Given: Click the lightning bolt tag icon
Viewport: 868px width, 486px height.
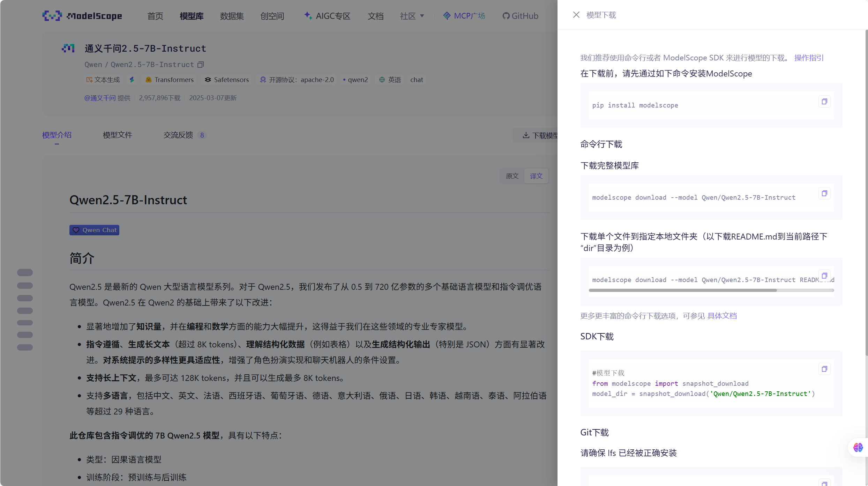Looking at the screenshot, I should tap(132, 80).
